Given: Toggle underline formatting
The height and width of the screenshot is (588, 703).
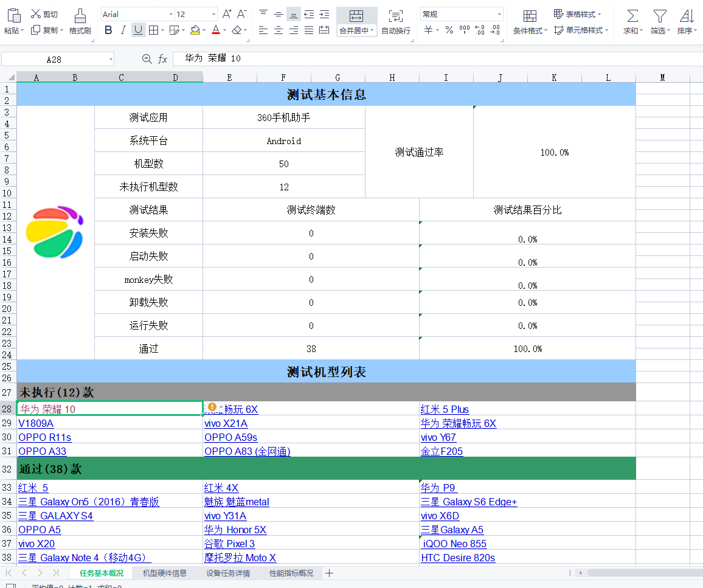Looking at the screenshot, I should click(138, 30).
